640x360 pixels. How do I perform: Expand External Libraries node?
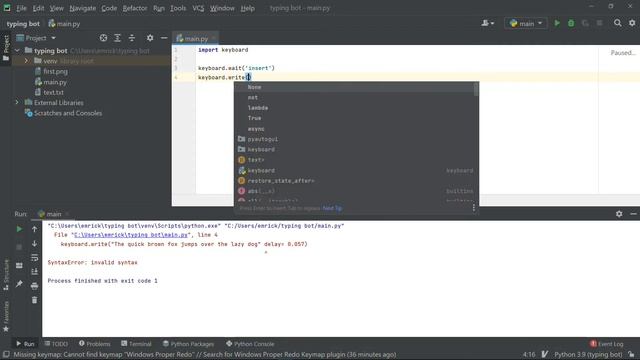click(x=17, y=102)
